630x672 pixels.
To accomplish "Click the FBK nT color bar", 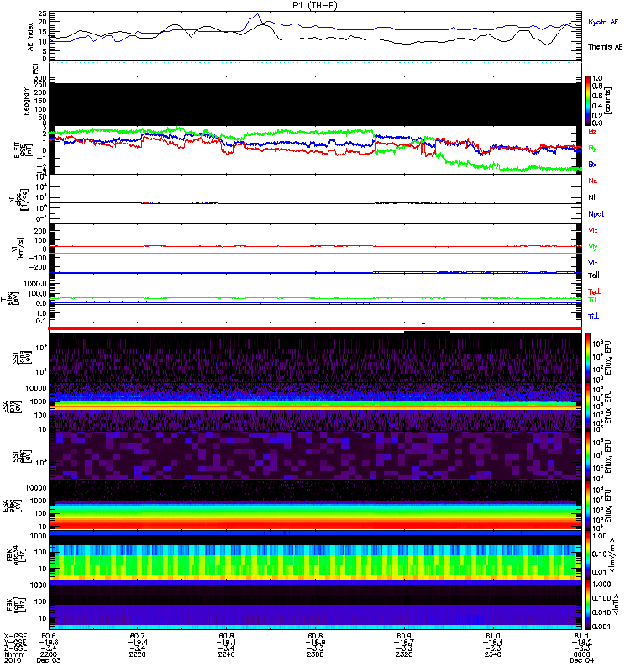I will pyautogui.click(x=588, y=605).
